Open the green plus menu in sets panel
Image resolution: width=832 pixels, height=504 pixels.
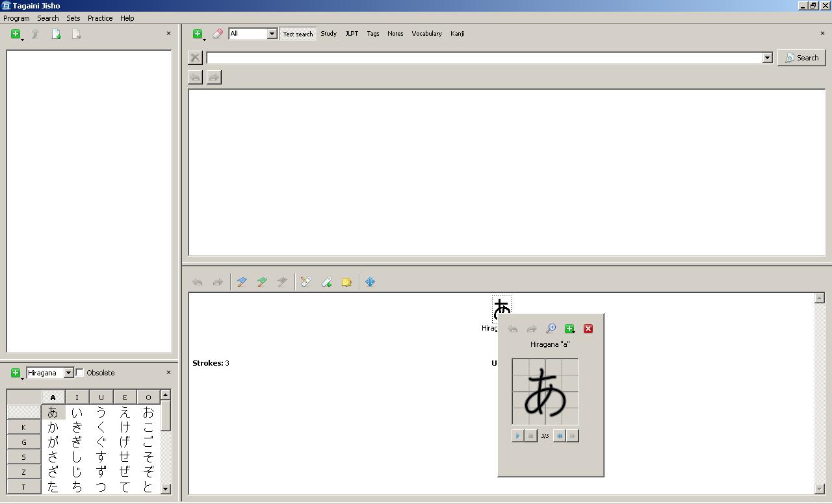tap(16, 34)
